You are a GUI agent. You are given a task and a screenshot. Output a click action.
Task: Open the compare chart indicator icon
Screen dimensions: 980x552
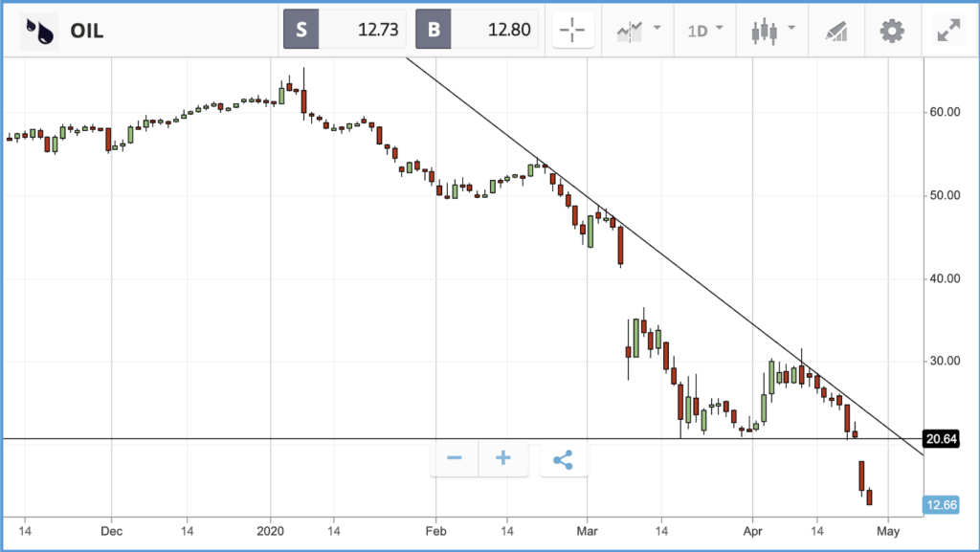click(629, 31)
